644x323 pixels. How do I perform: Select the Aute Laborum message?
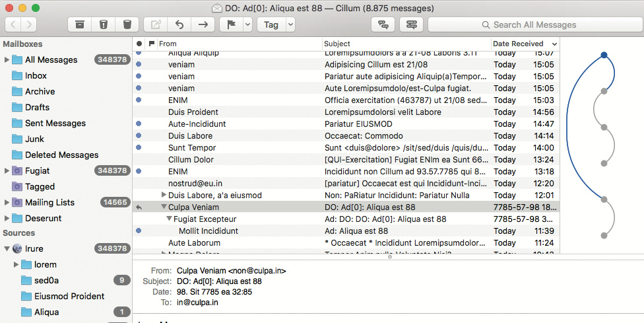point(346,243)
